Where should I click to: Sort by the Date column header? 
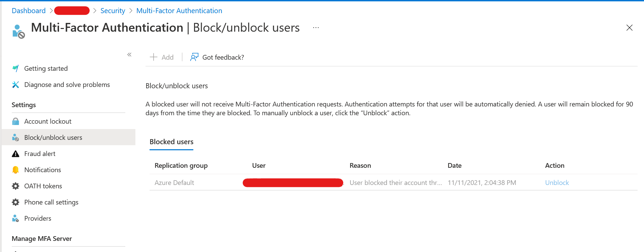[454, 165]
